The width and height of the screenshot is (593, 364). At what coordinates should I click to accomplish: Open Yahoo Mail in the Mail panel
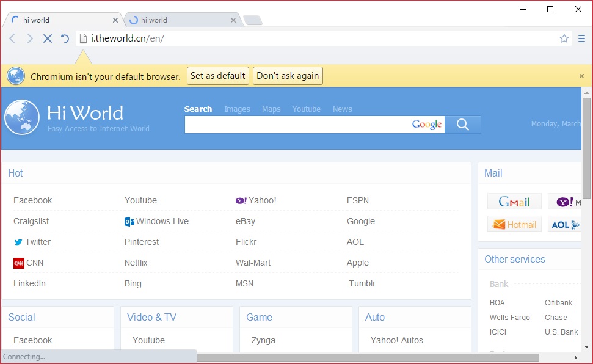point(564,202)
